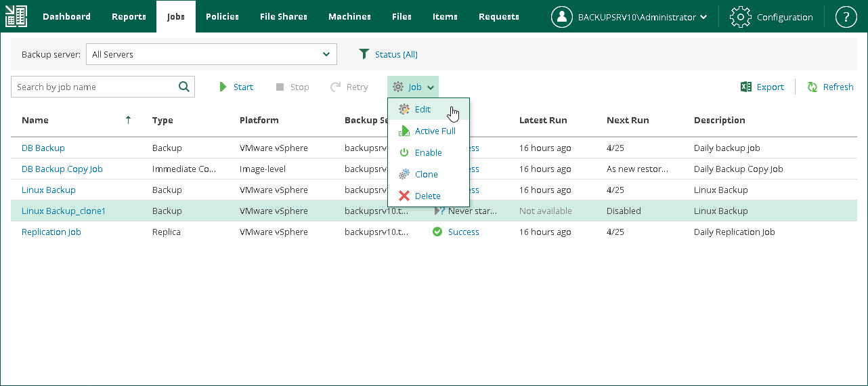Click the search magnifier icon

[183, 87]
